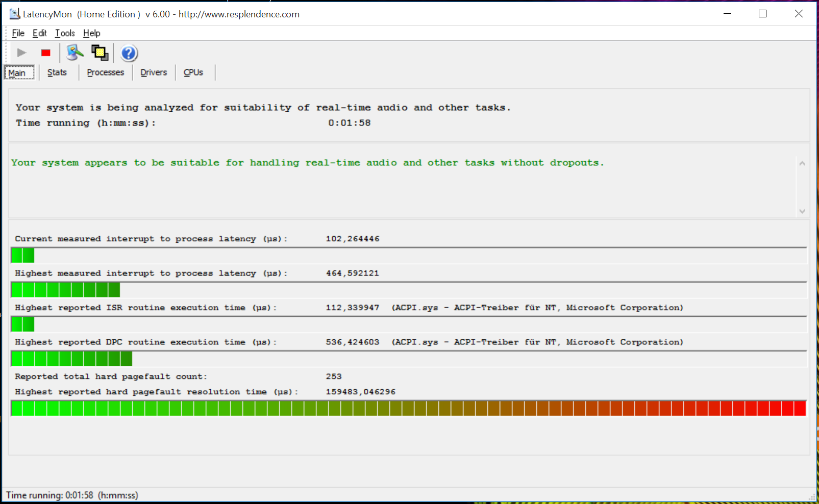The width and height of the screenshot is (819, 504).
Task: Click the yellow overlapping windows toolbar icon
Action: click(100, 53)
